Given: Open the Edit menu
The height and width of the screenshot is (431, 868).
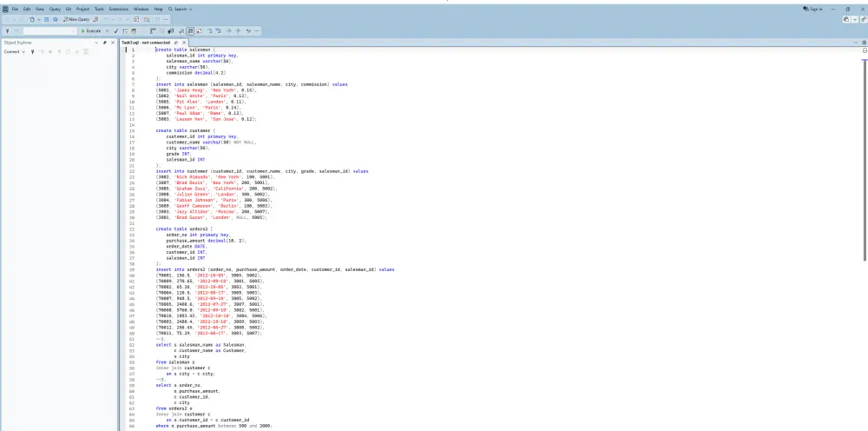Looking at the screenshot, I should tap(27, 10).
